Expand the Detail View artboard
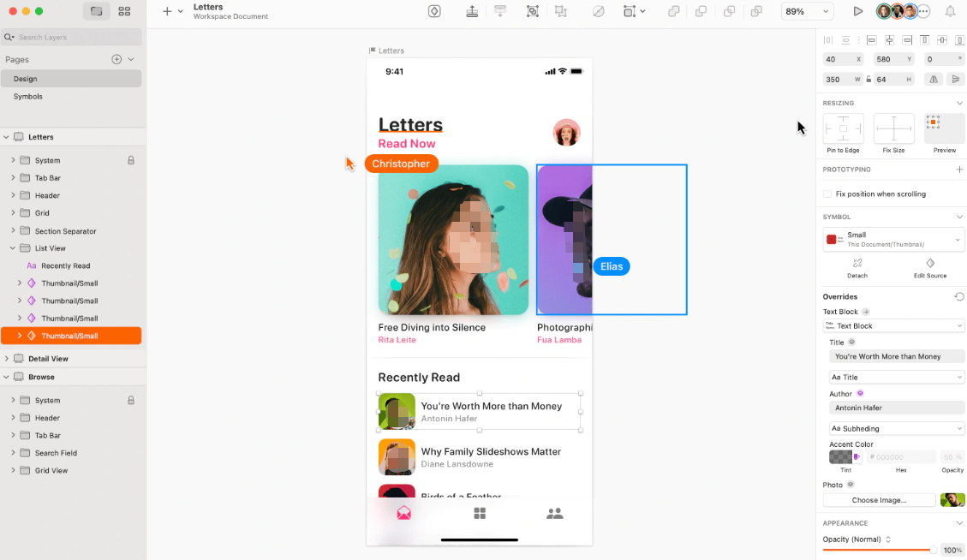Screen dimensions: 967x560 coord(6,358)
